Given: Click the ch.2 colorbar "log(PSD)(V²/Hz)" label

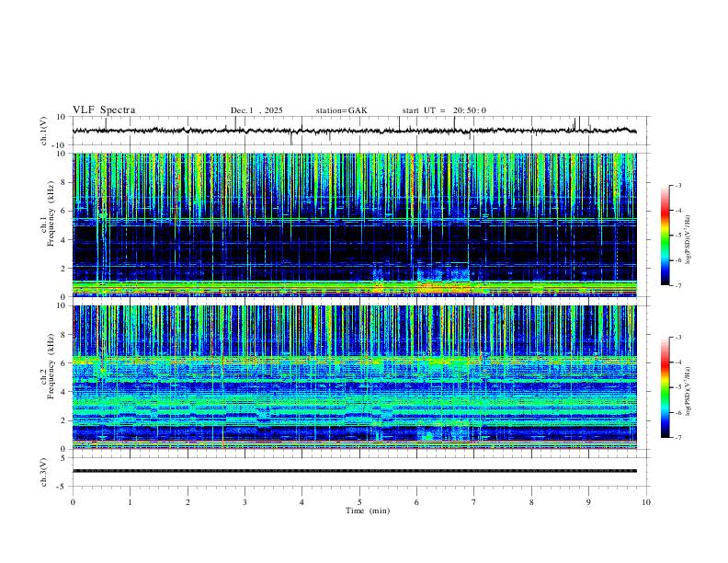Looking at the screenshot, I should coord(688,392).
